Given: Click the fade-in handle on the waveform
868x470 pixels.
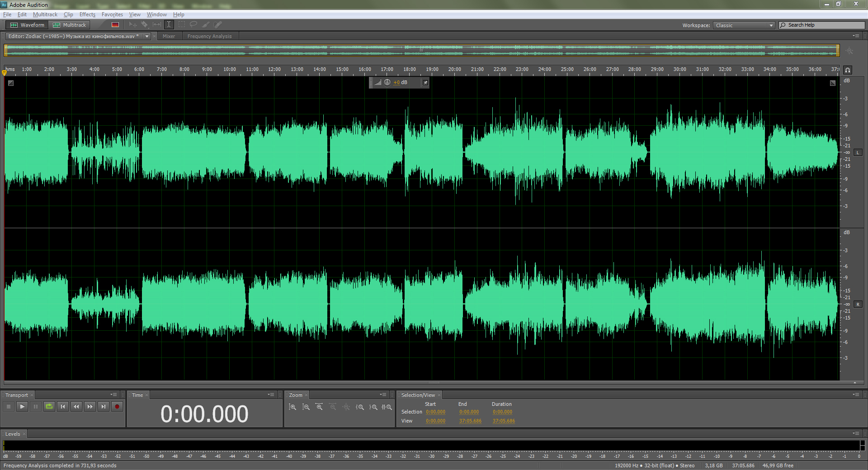Looking at the screenshot, I should click(x=11, y=83).
